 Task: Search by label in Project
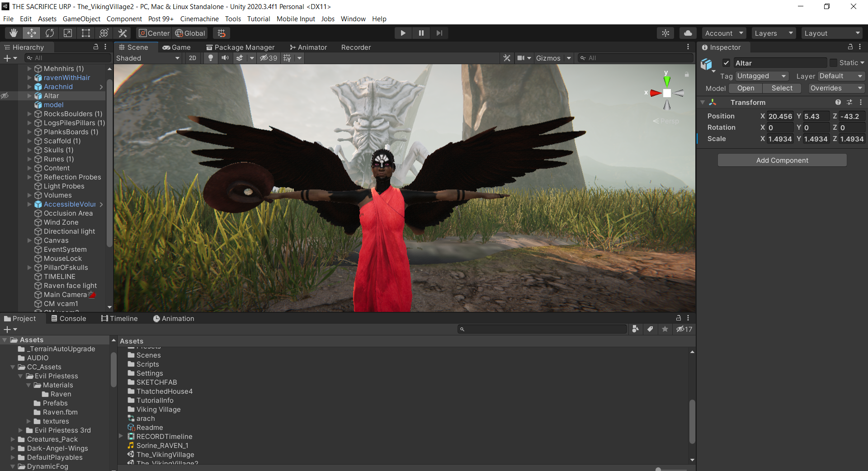coord(650,329)
